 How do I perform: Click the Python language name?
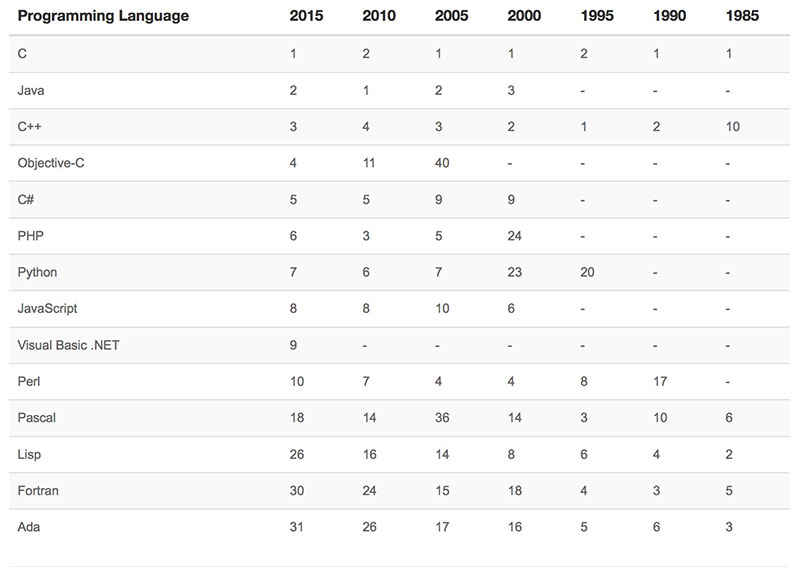coord(37,272)
